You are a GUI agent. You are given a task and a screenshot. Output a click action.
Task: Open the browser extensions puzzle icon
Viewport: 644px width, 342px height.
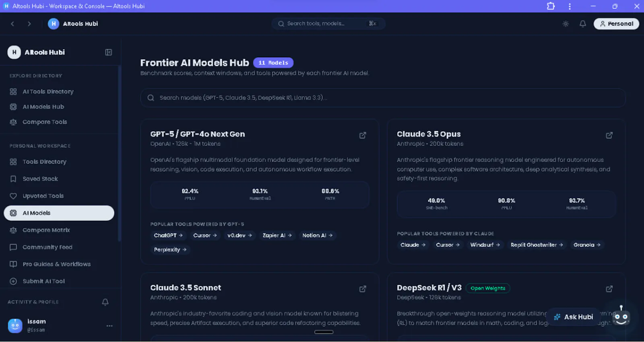551,6
